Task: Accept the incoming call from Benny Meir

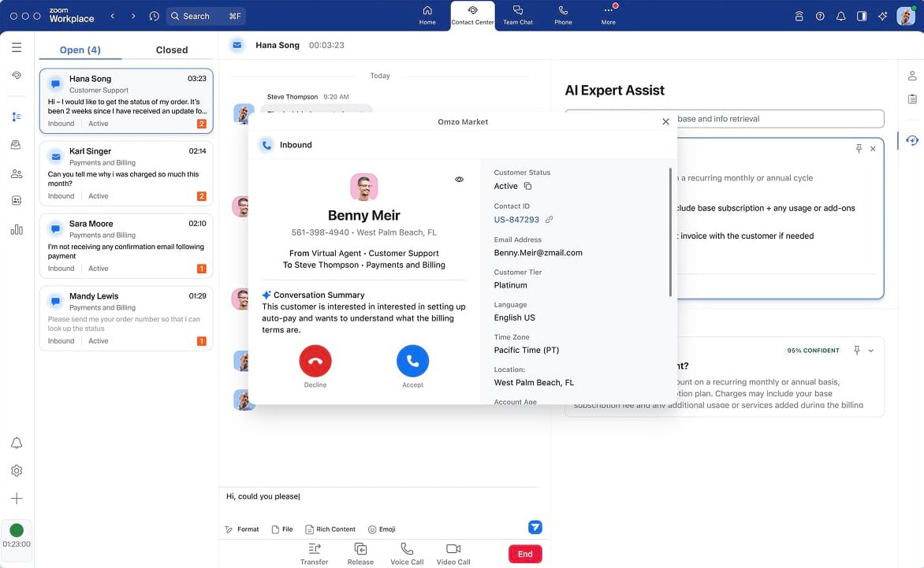Action: (x=412, y=362)
